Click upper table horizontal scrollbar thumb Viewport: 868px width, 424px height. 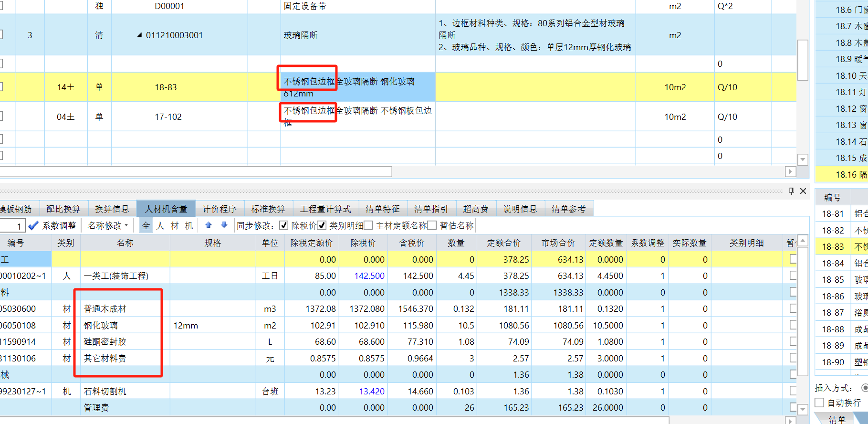tap(196, 171)
